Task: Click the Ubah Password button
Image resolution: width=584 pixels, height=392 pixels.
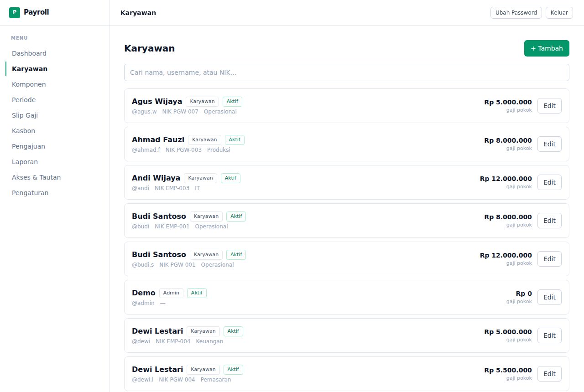Action: tap(516, 13)
